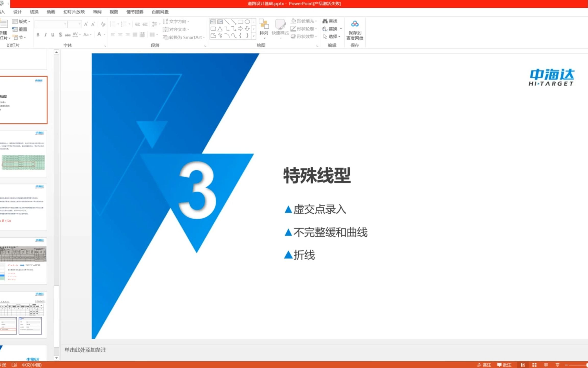Open the 审阅 review menu
The width and height of the screenshot is (588, 368).
[x=96, y=11]
